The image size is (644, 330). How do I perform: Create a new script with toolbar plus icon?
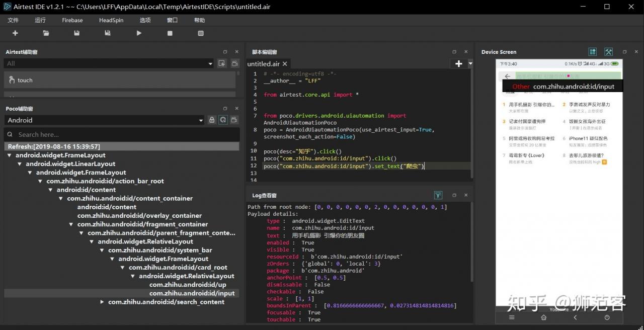pyautogui.click(x=15, y=33)
